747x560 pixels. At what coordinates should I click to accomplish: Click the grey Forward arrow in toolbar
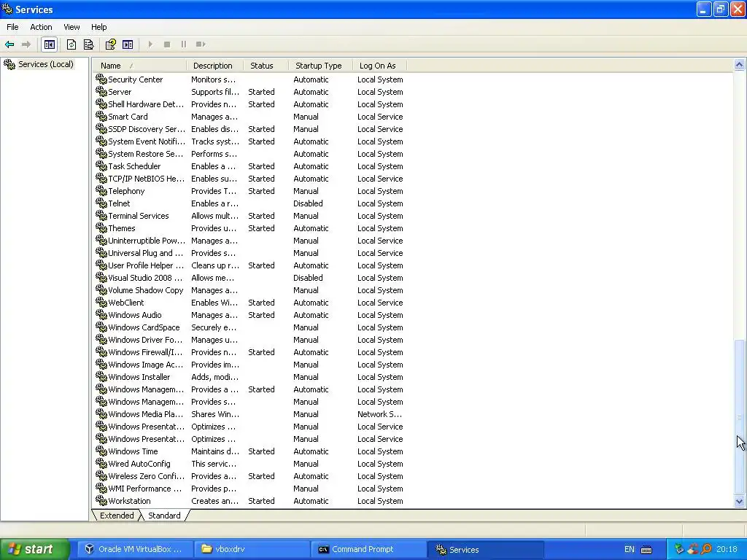[26, 44]
